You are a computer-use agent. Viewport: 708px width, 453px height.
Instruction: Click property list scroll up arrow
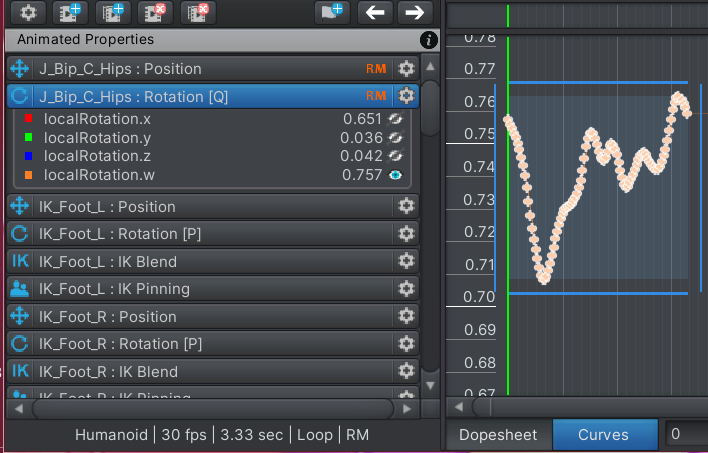pyautogui.click(x=430, y=67)
